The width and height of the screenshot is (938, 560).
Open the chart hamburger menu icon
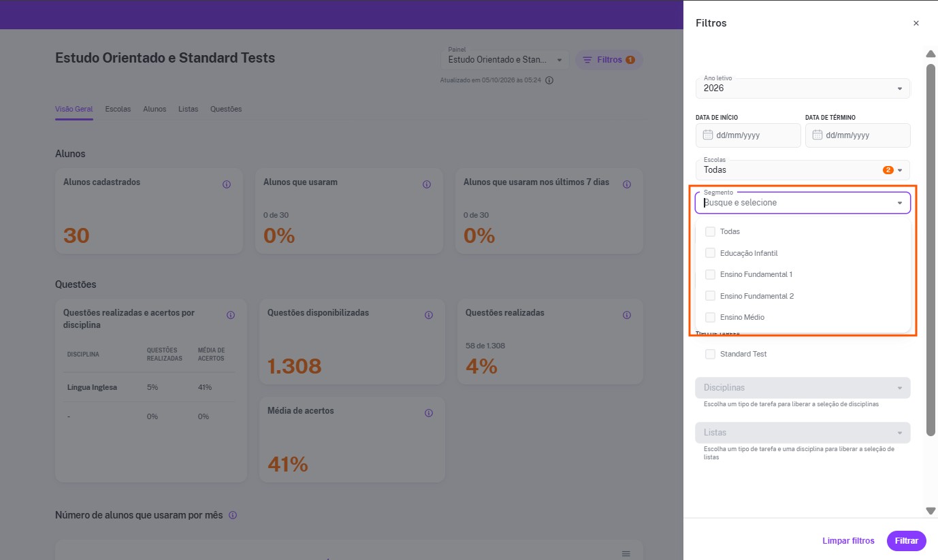click(x=626, y=553)
